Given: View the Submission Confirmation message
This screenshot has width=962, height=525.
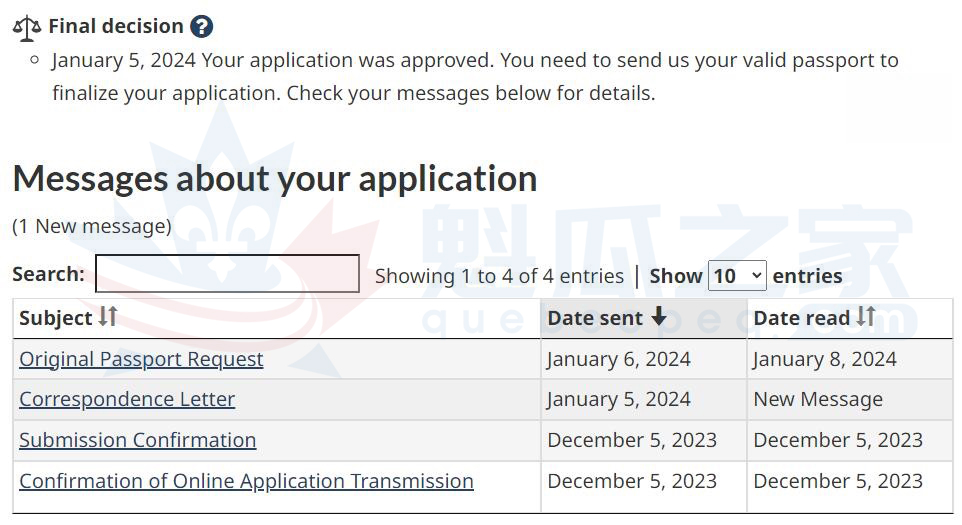Looking at the screenshot, I should [138, 440].
